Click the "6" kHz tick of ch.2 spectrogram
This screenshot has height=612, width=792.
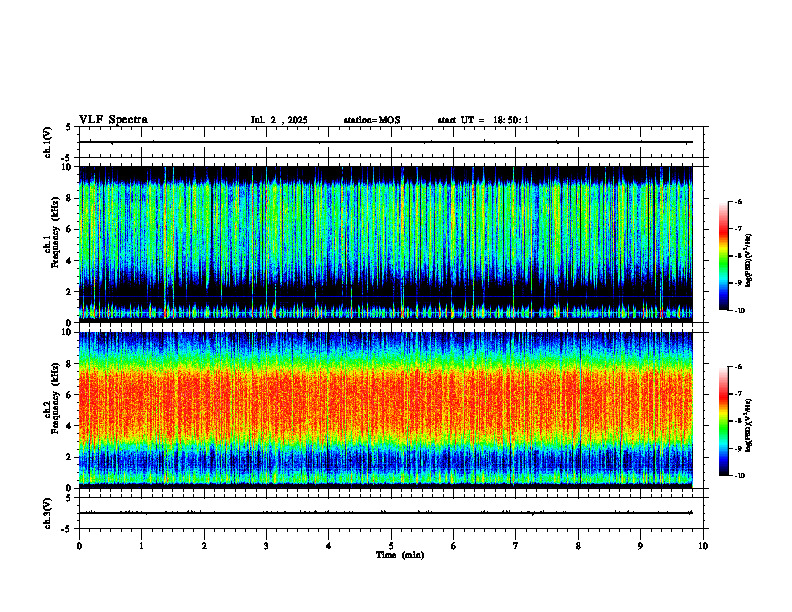(x=71, y=395)
